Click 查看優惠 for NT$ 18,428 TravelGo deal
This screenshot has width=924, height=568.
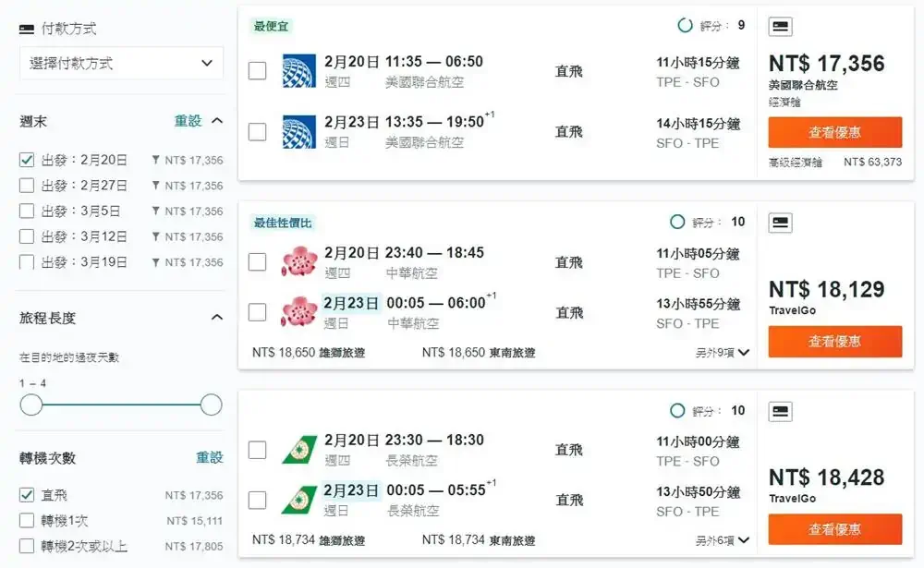click(835, 529)
